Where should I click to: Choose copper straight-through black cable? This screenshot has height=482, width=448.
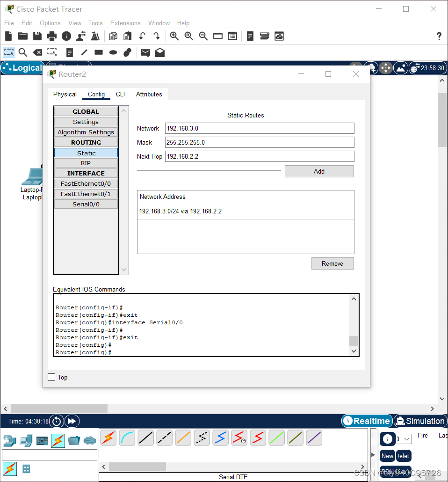[145, 438]
